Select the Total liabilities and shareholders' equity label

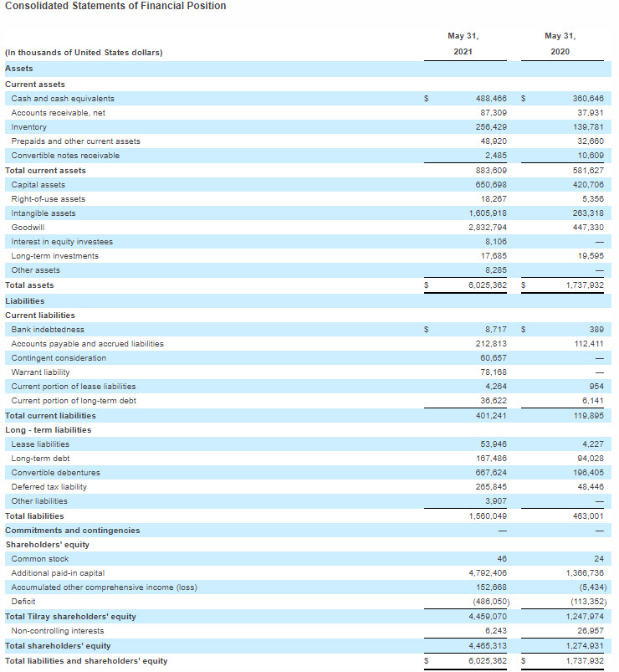[x=86, y=661]
